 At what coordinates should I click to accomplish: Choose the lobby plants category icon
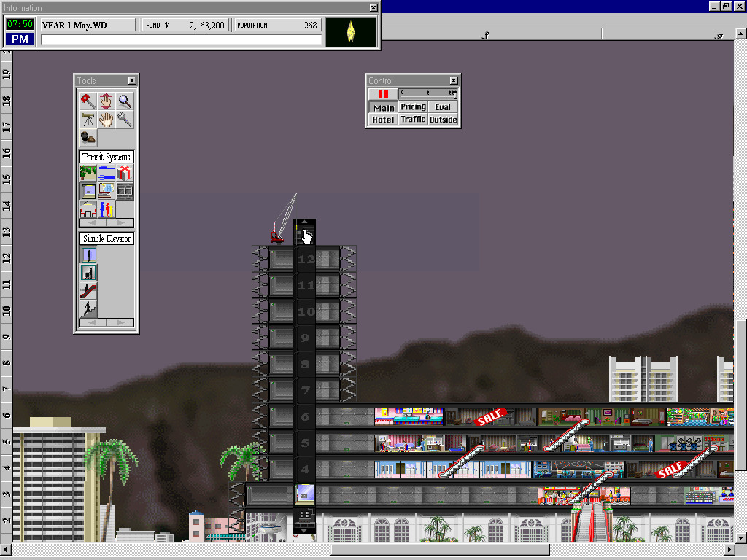point(88,173)
